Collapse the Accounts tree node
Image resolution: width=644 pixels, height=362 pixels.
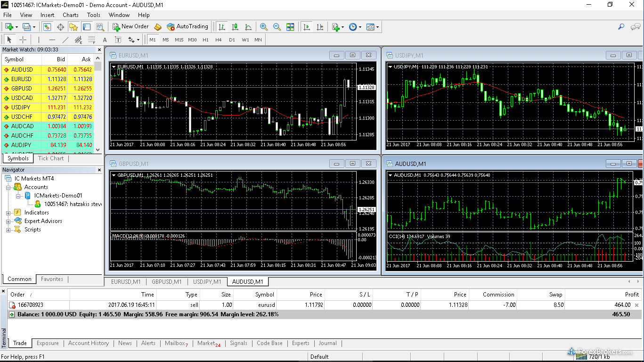[8, 187]
